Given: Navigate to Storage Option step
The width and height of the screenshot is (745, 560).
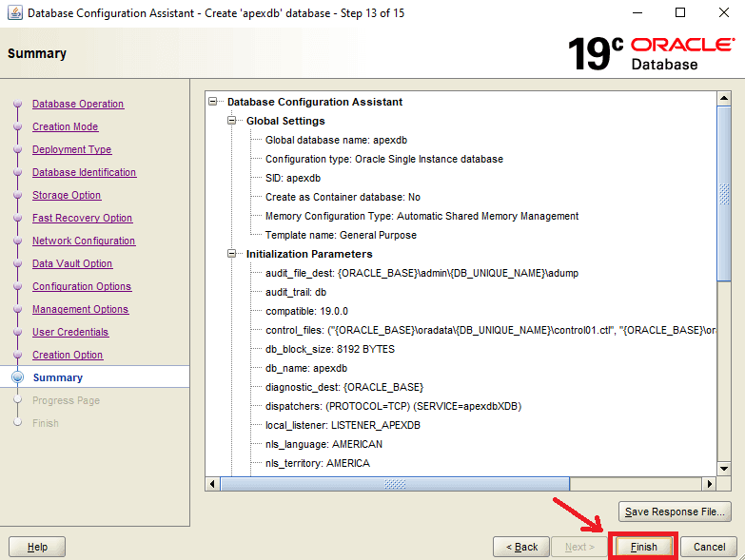Looking at the screenshot, I should tap(67, 195).
